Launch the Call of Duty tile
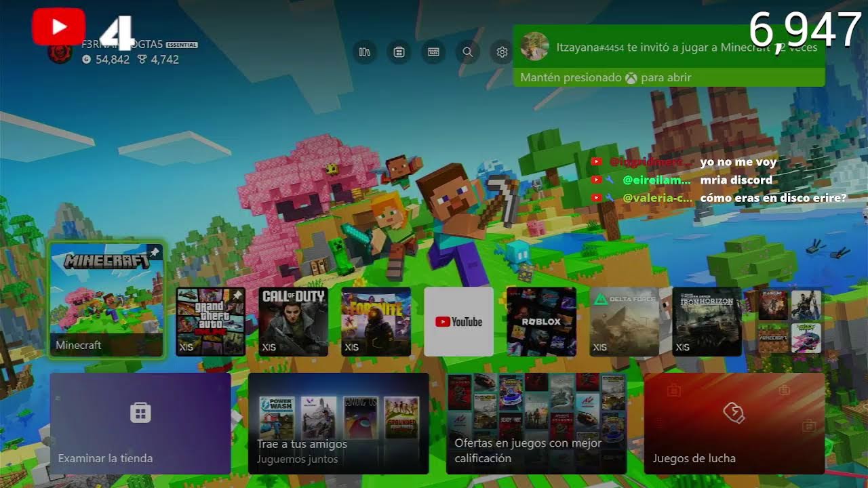This screenshot has width=868, height=488. (293, 321)
